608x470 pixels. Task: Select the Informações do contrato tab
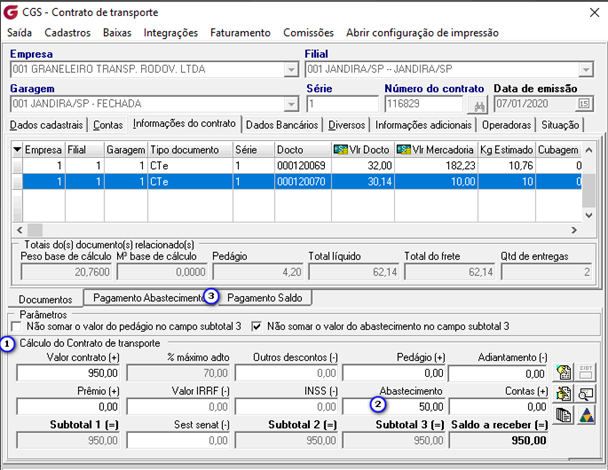tap(184, 123)
